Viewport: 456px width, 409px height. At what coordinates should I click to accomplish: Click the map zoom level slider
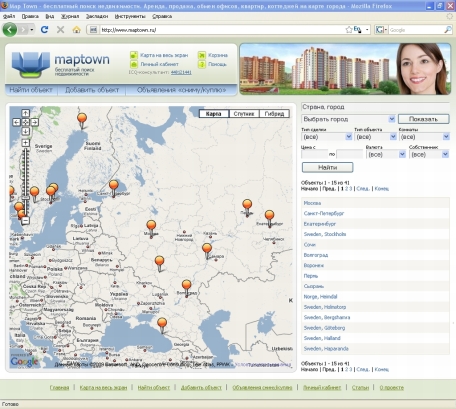26,182
